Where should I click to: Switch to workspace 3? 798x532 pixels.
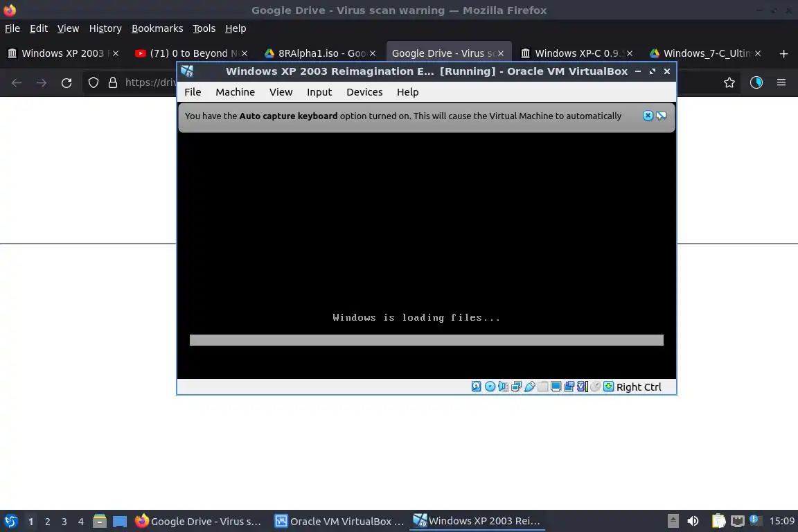[x=64, y=522]
